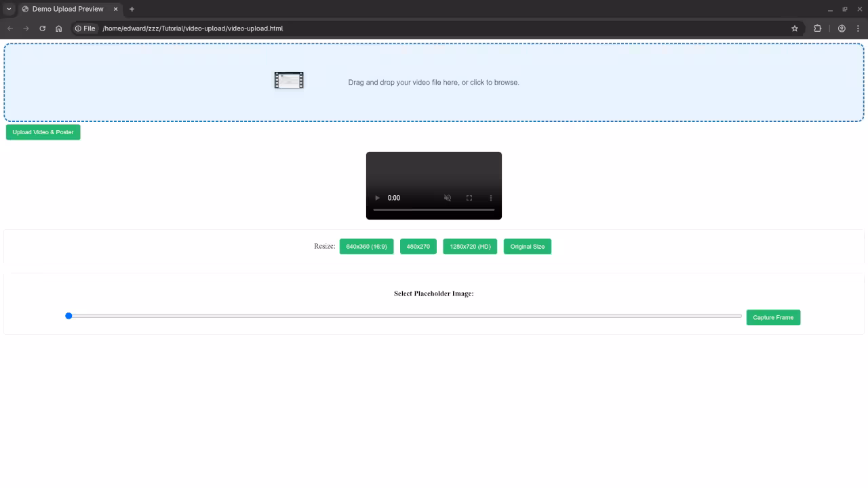
Task: Click the placeholder image frame slider
Action: [404, 316]
